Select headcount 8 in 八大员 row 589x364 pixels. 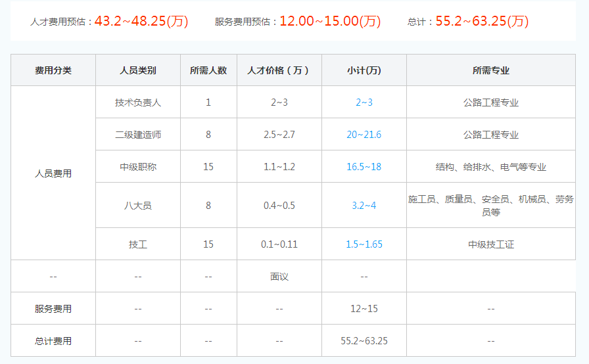(208, 206)
